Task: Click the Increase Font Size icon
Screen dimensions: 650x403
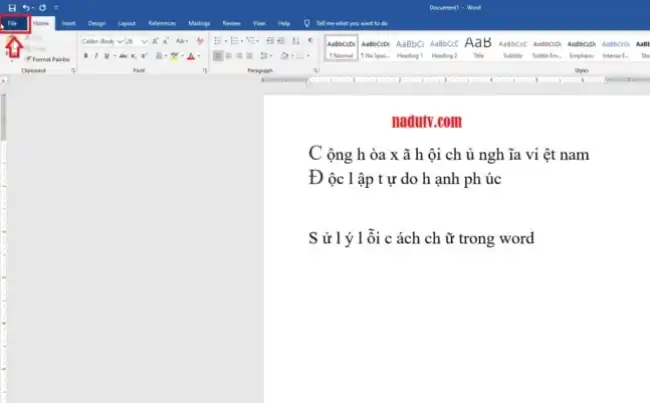Action: coord(155,41)
